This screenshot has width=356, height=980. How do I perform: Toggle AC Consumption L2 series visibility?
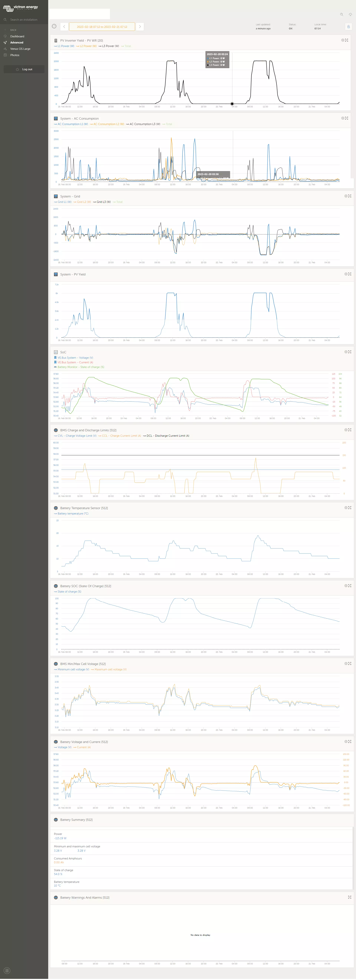point(107,124)
